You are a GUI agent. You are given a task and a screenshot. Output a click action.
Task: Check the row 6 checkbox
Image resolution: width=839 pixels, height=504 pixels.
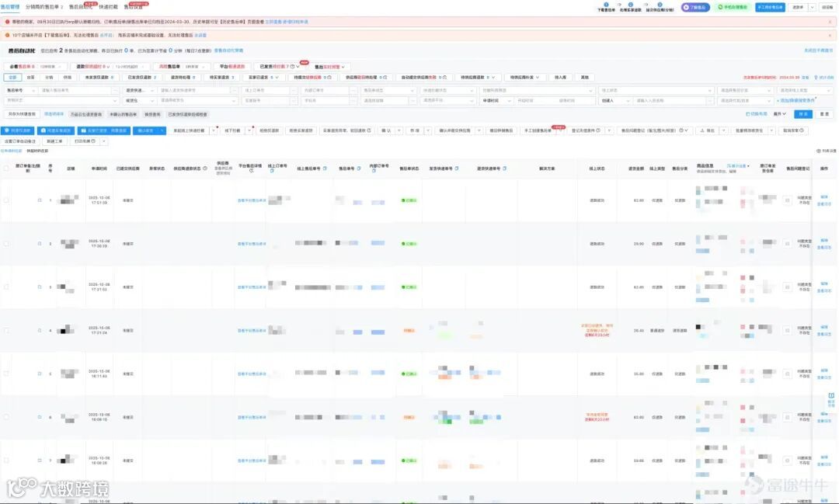pos(6,417)
